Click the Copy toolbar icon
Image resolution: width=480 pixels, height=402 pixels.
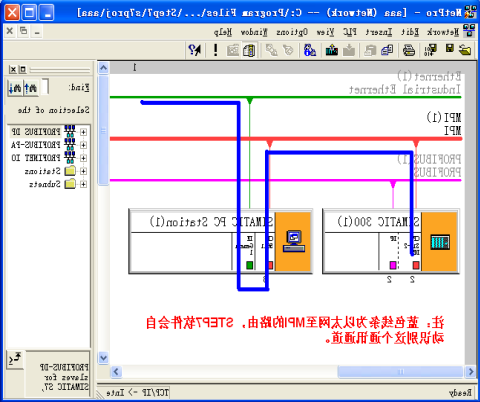pos(387,50)
